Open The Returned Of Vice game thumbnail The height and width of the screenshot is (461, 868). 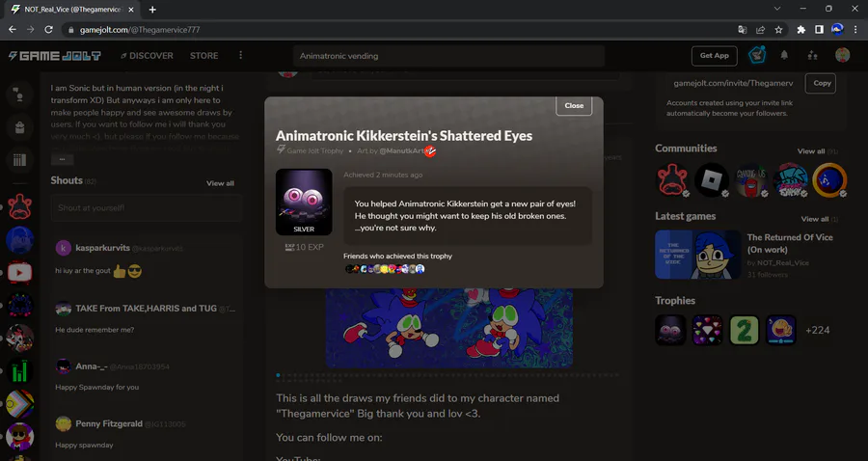tap(697, 255)
